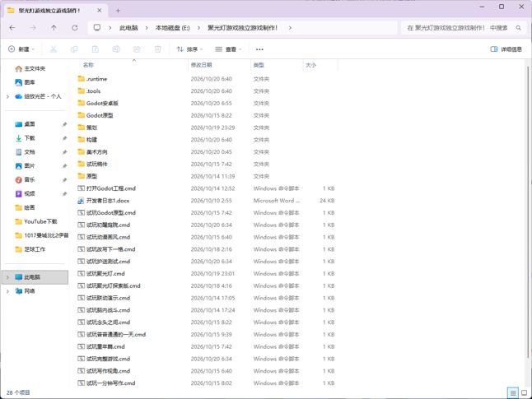Sort by the 修改日期 column header
The height and width of the screenshot is (399, 532).
(202, 65)
